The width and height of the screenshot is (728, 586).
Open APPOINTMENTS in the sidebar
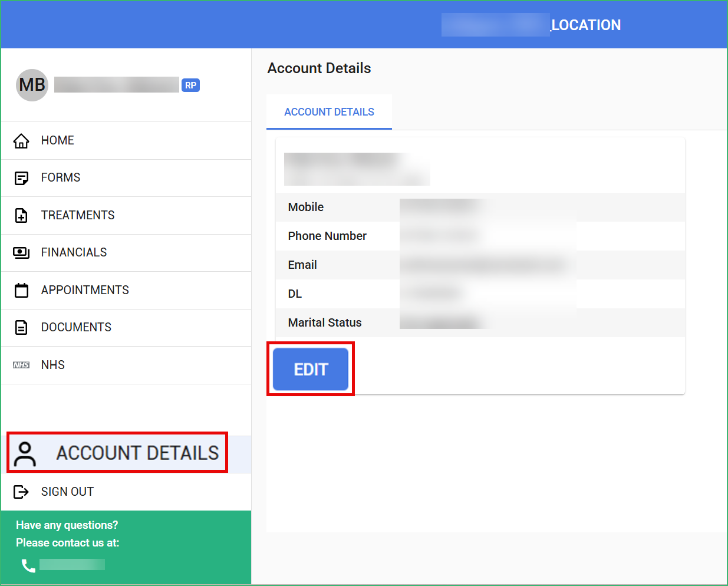(x=126, y=290)
